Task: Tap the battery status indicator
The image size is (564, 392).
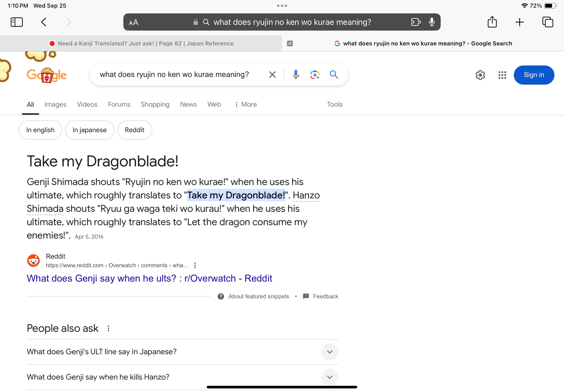Action: click(550, 6)
